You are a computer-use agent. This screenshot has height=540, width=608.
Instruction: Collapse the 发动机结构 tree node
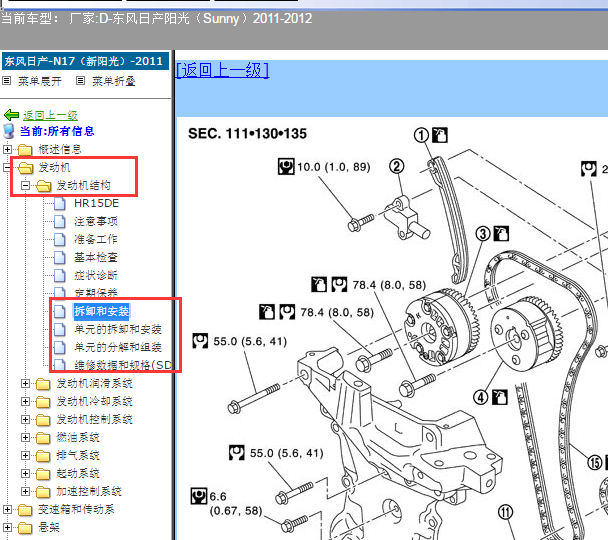[x=25, y=185]
